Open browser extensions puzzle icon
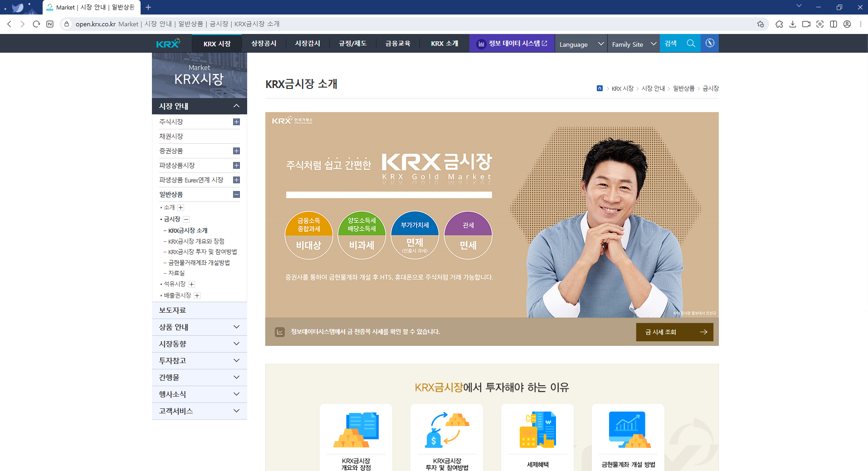 [x=779, y=24]
